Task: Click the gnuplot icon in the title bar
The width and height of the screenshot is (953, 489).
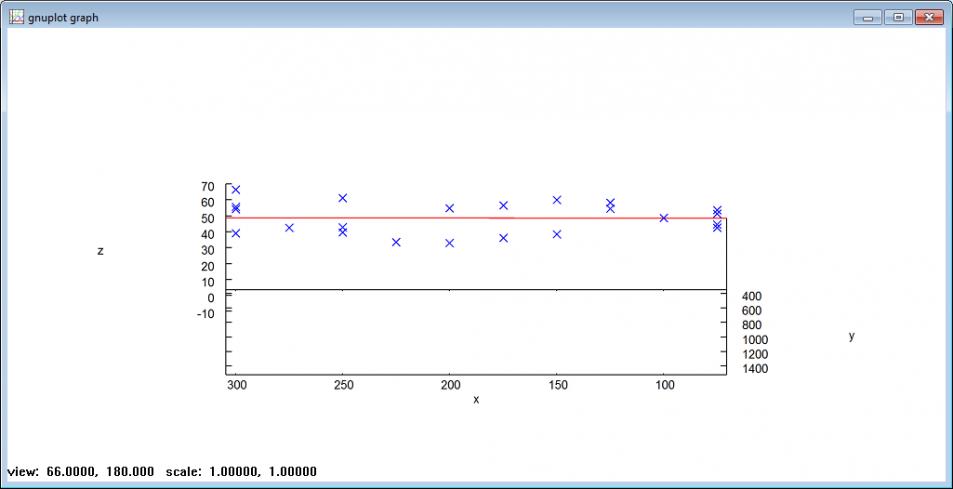Action: pos(16,17)
